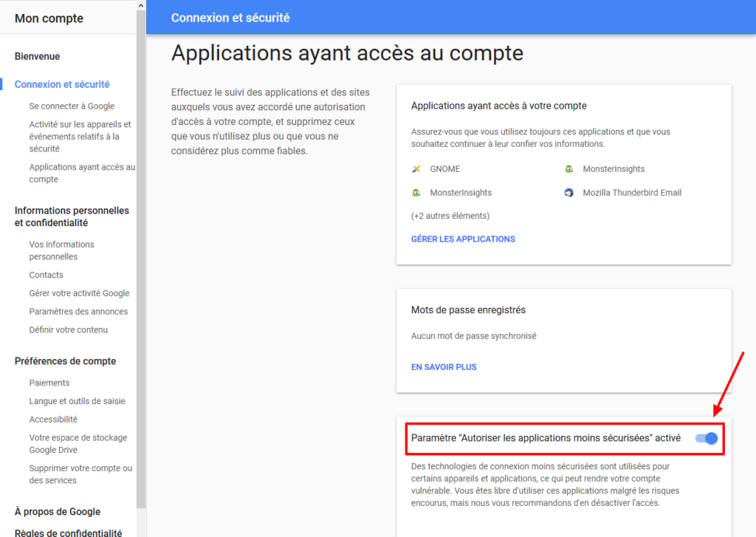This screenshot has height=537, width=756.
Task: Open "Applications ayant accès au compte"
Action: (x=81, y=173)
